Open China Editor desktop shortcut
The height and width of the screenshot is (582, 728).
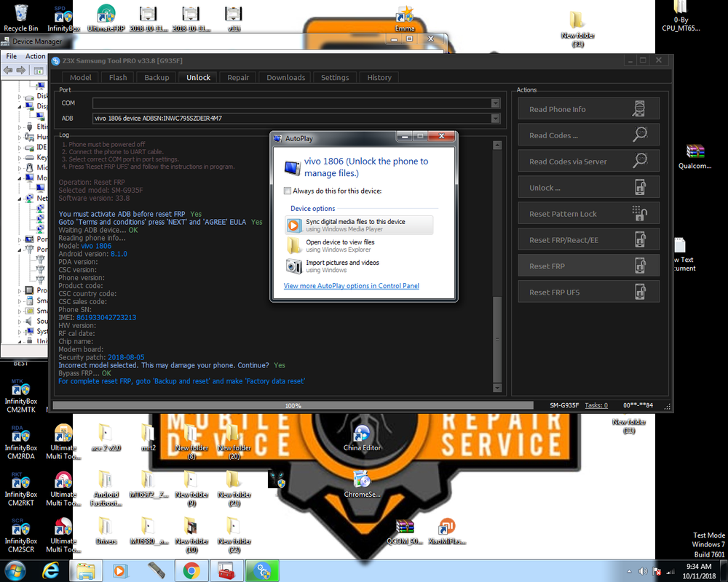pos(362,438)
